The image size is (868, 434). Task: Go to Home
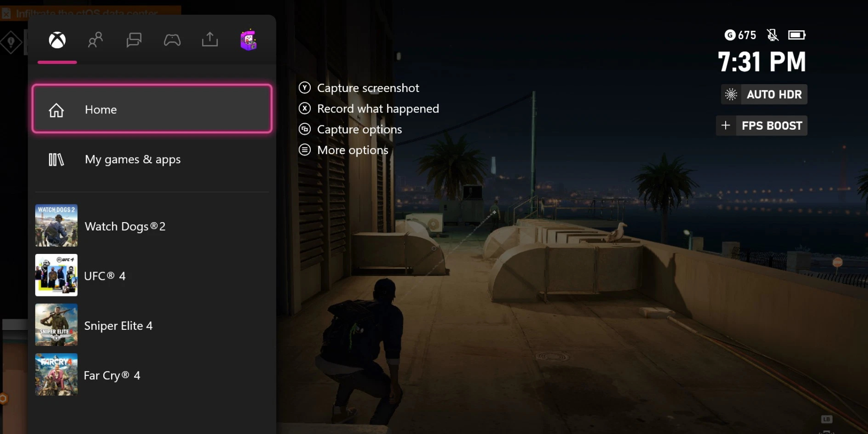[152, 109]
